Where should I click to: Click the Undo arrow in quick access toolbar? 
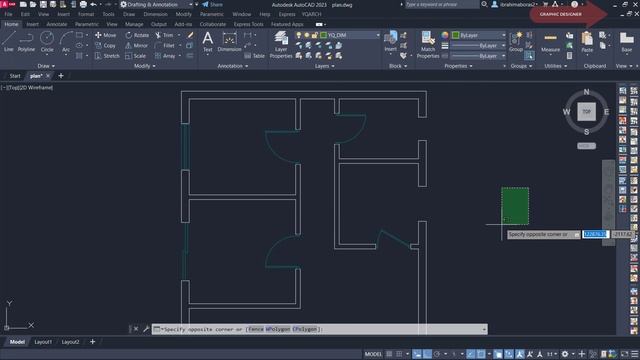[x=93, y=4]
